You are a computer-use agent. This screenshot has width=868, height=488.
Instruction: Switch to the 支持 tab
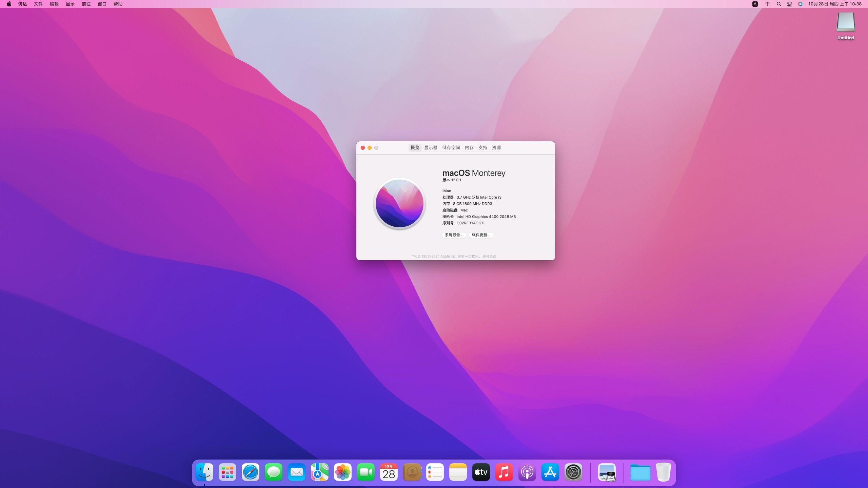click(x=483, y=148)
